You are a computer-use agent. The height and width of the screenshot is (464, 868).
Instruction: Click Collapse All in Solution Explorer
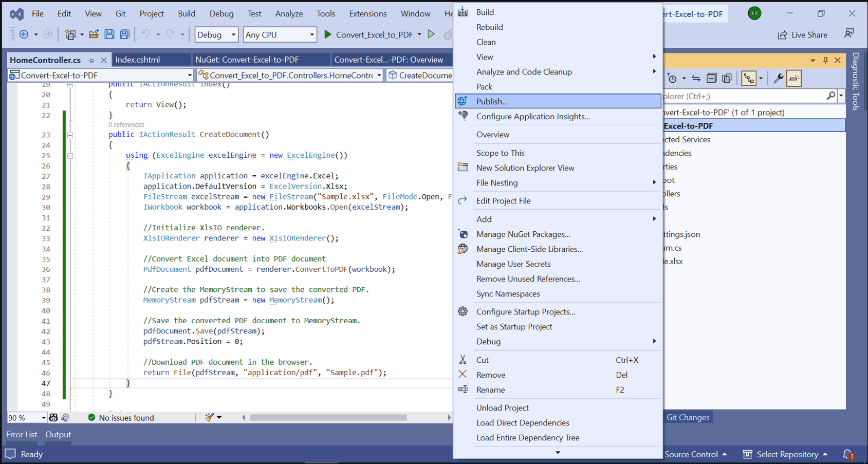[711, 79]
